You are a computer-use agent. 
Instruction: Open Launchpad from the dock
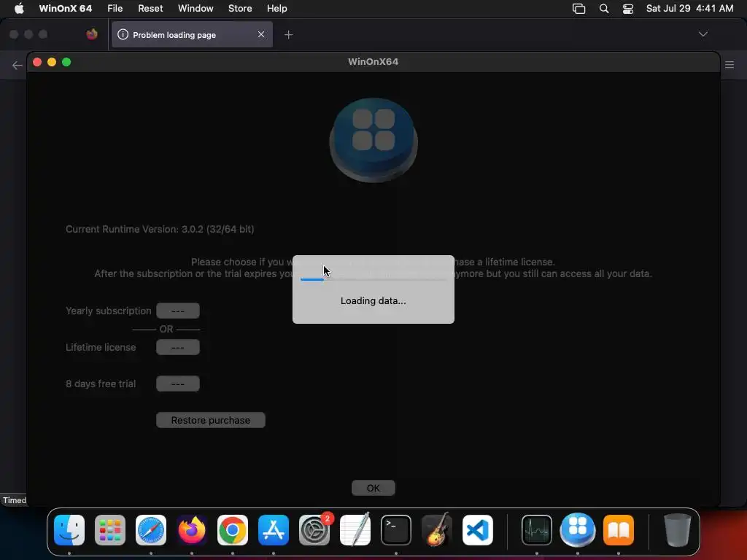(x=110, y=530)
